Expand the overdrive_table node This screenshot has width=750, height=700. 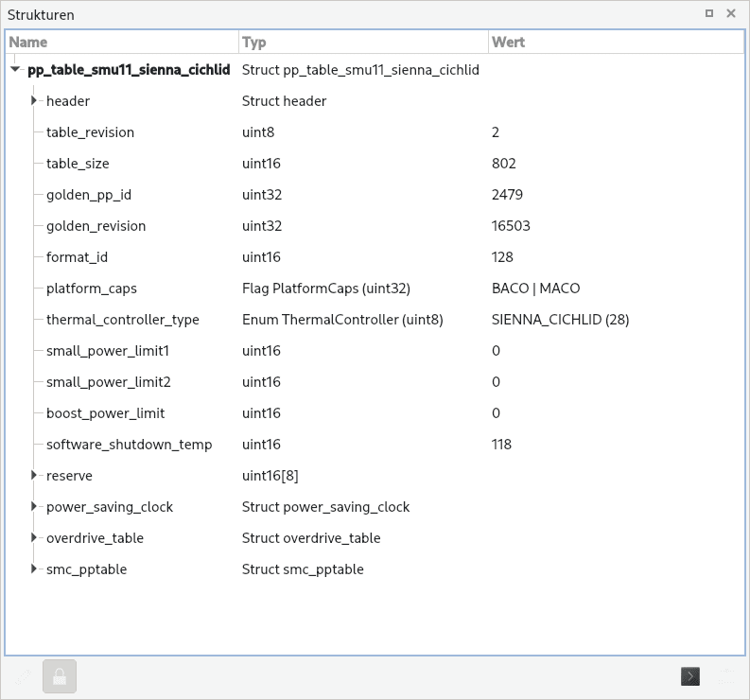(x=33, y=537)
